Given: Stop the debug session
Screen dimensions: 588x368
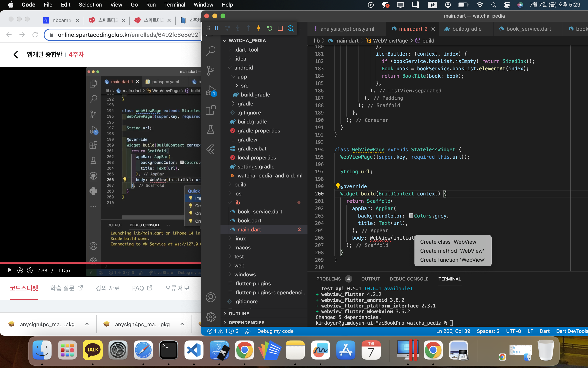Looking at the screenshot, I should point(280,28).
